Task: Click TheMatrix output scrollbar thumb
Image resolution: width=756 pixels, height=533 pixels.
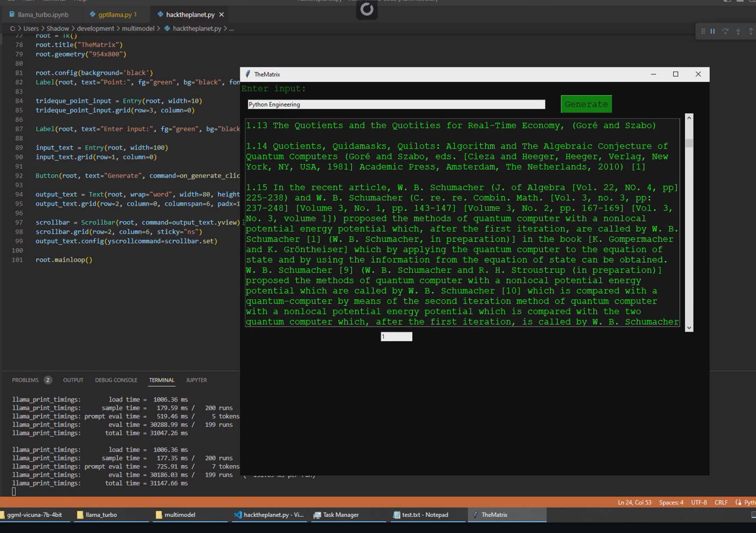Action: click(689, 143)
